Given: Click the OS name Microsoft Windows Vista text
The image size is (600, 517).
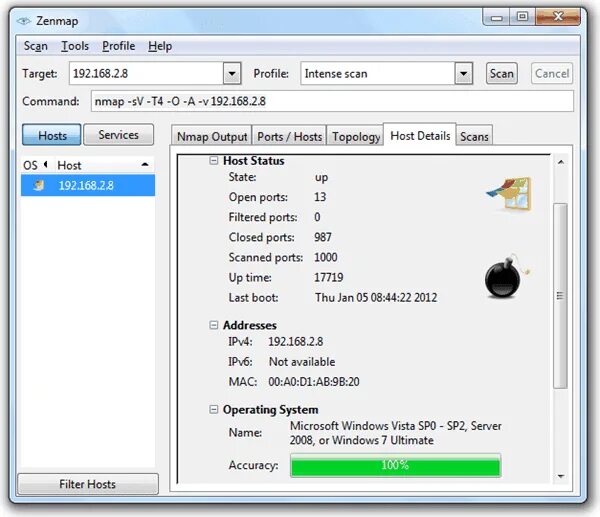Looking at the screenshot, I should (x=396, y=433).
